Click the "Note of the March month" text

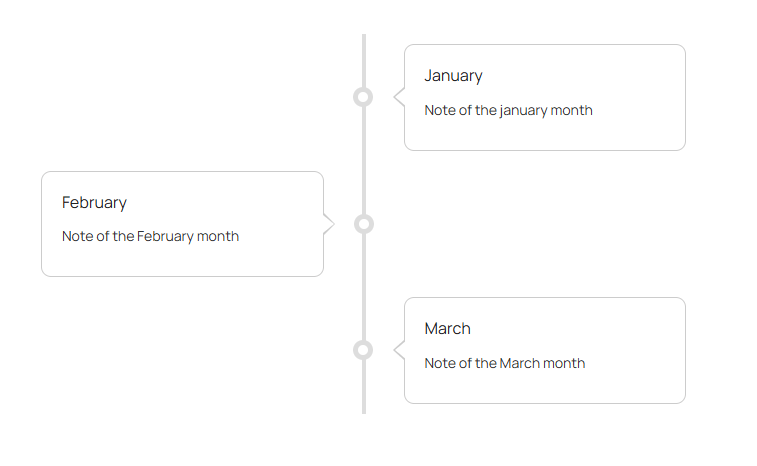tap(504, 363)
